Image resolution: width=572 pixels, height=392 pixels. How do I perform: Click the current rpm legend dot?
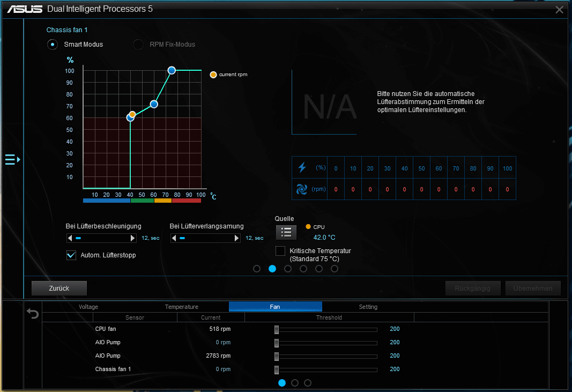(213, 75)
